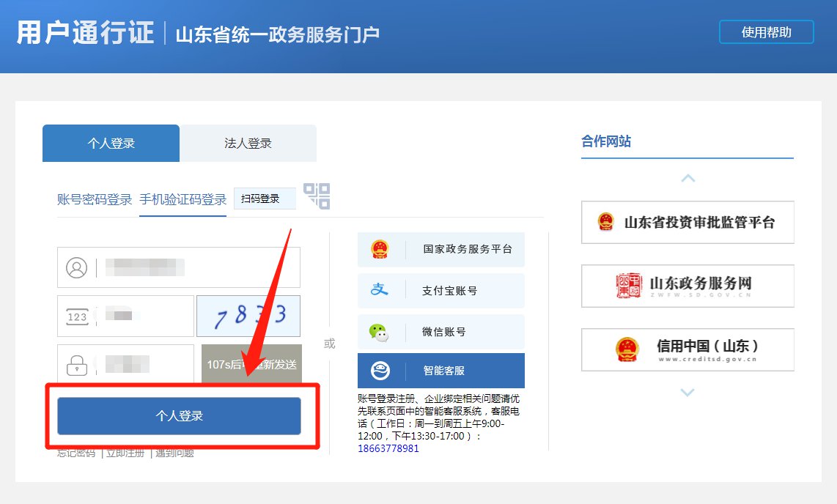This screenshot has width=837, height=504.
Task: Switch to 个人登录 tab
Action: tap(111, 143)
